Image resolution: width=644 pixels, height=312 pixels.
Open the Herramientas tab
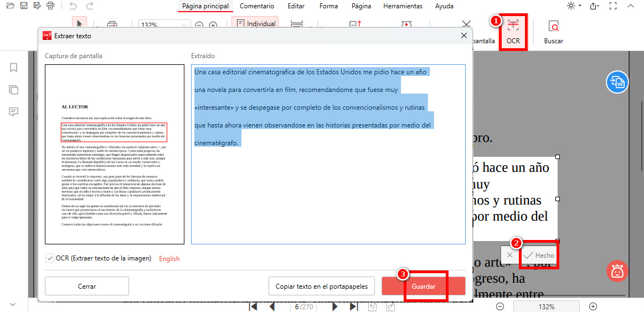403,6
